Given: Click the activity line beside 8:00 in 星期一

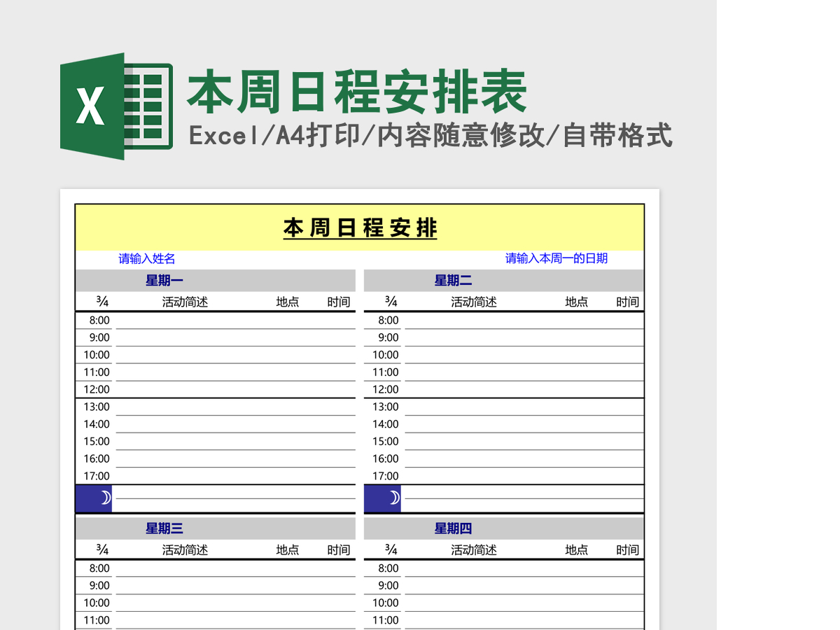Looking at the screenshot, I should (x=236, y=321).
